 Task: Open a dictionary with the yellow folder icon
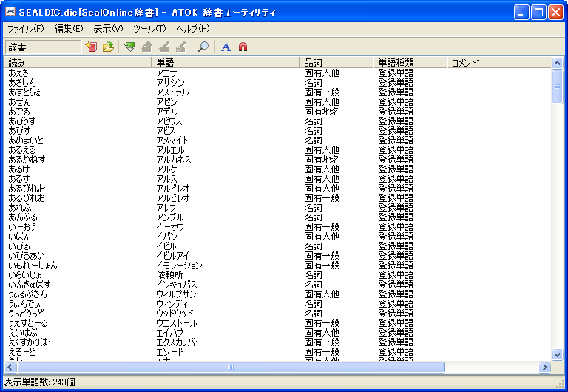(x=108, y=47)
